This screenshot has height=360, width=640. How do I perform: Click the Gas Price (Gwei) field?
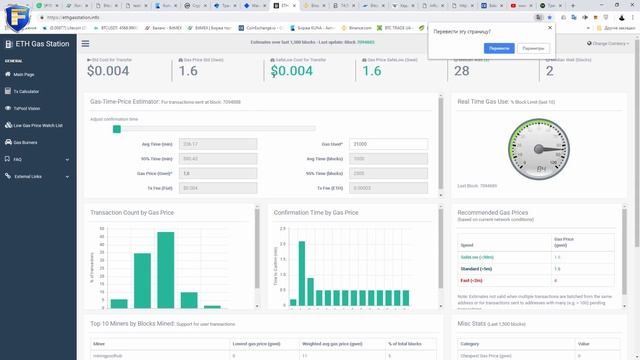pyautogui.click(x=218, y=173)
